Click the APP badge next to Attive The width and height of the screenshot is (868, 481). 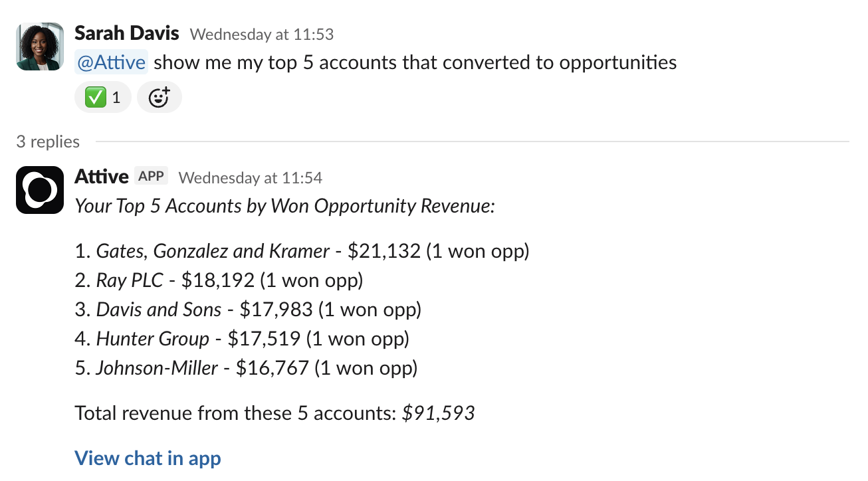(152, 175)
